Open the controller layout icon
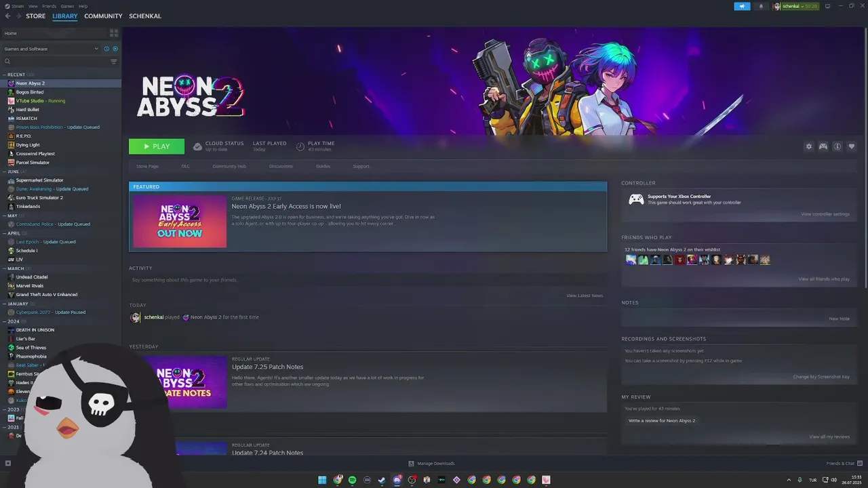 tap(823, 146)
